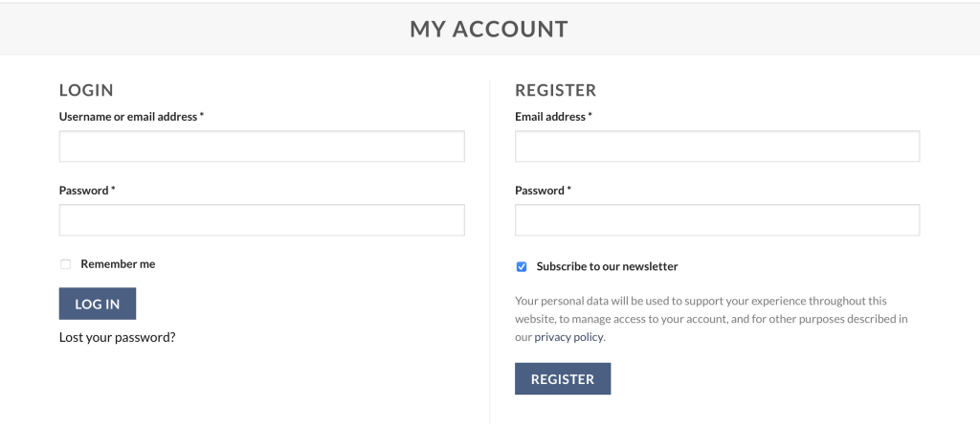Screen dimensions: 980x430
Task: Open the privacy policy link
Action: [x=568, y=337]
